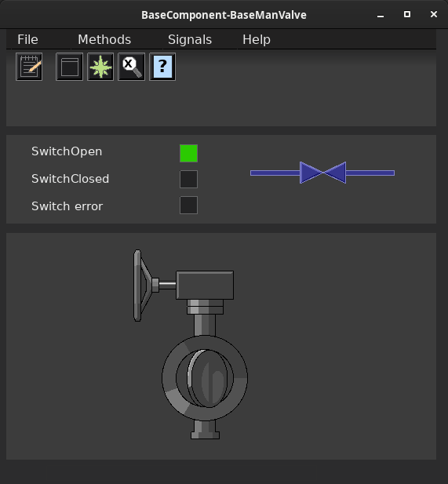This screenshot has height=484, width=448.
Task: Open the Help menu
Action: click(257, 39)
